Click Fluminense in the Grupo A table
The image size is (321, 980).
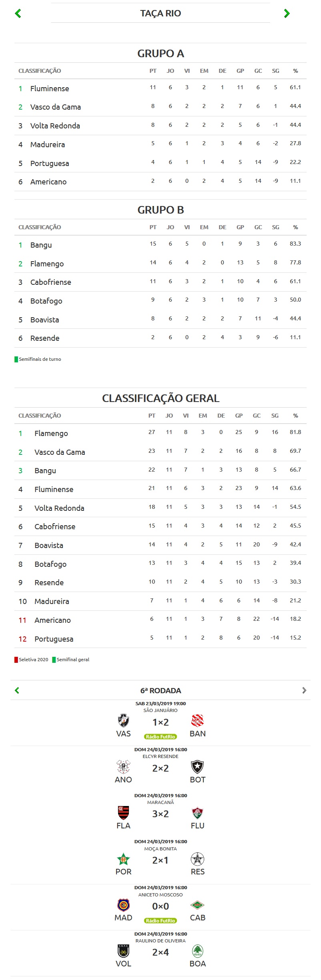[50, 88]
